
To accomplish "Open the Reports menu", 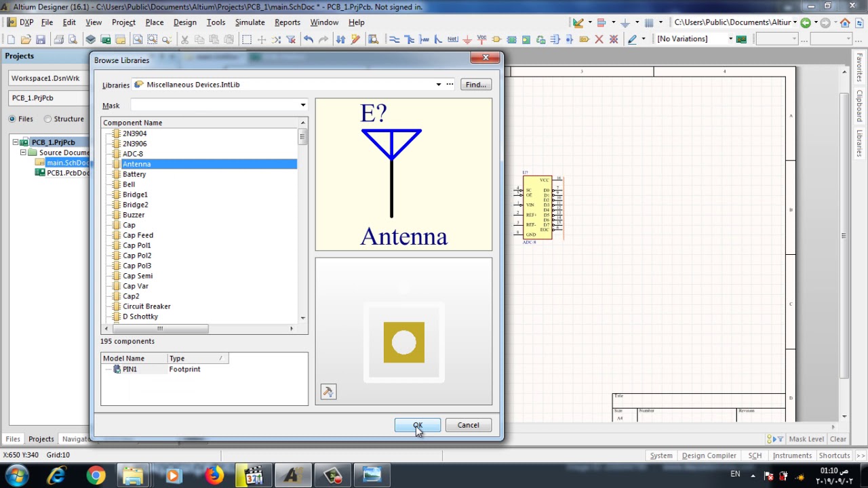I will click(287, 22).
